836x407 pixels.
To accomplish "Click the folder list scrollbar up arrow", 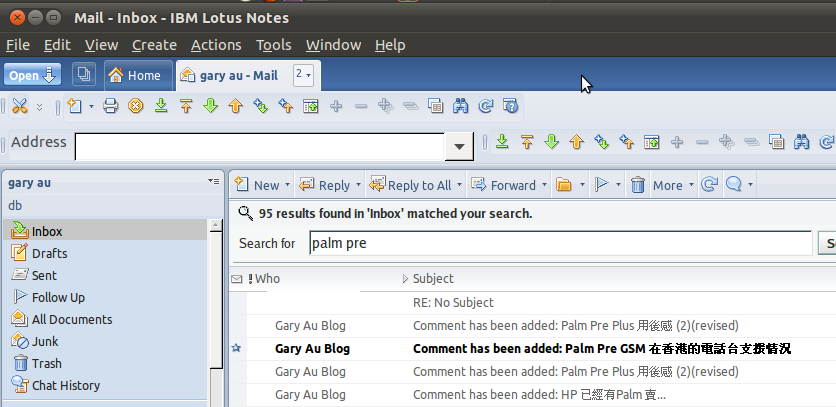I will coord(215,225).
